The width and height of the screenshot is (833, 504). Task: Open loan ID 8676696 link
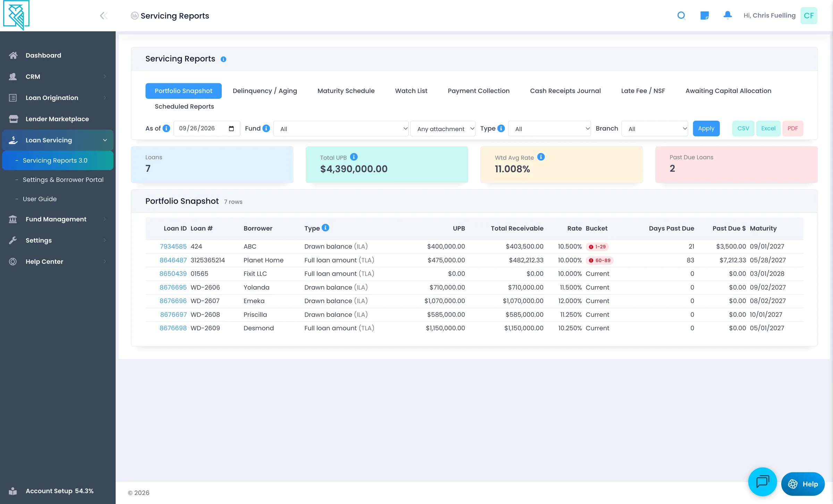click(173, 301)
